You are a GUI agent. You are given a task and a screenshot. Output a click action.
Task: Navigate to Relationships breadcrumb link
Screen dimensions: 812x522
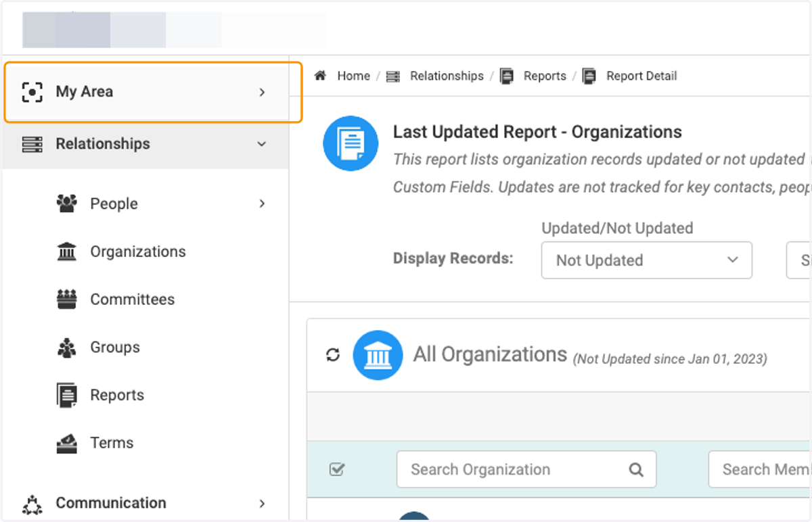[447, 76]
